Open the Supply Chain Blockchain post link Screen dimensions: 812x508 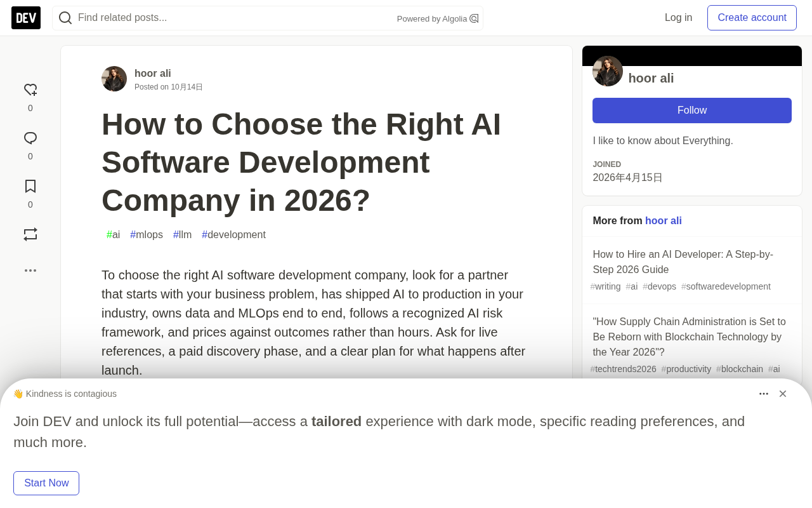[690, 337]
